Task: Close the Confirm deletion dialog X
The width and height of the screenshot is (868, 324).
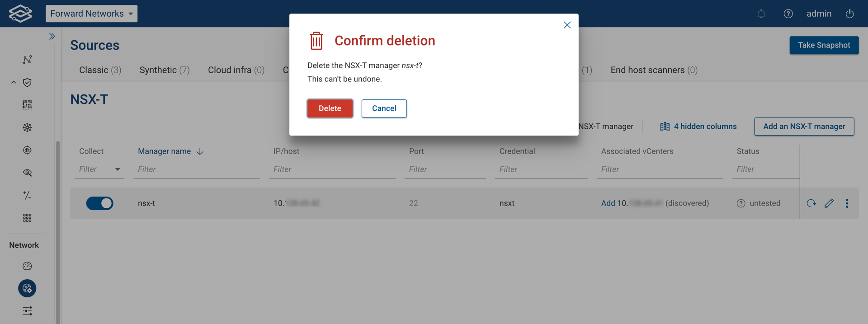Action: pos(567,25)
